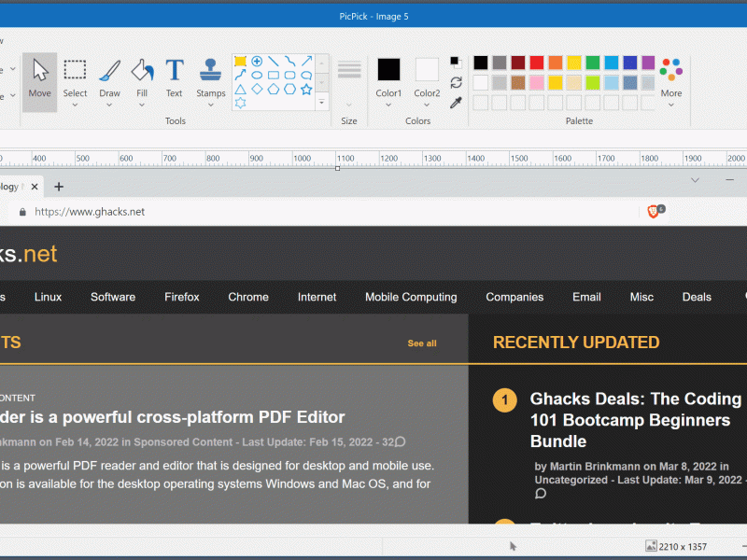Select the six-point star shape
747x560 pixels.
[241, 103]
